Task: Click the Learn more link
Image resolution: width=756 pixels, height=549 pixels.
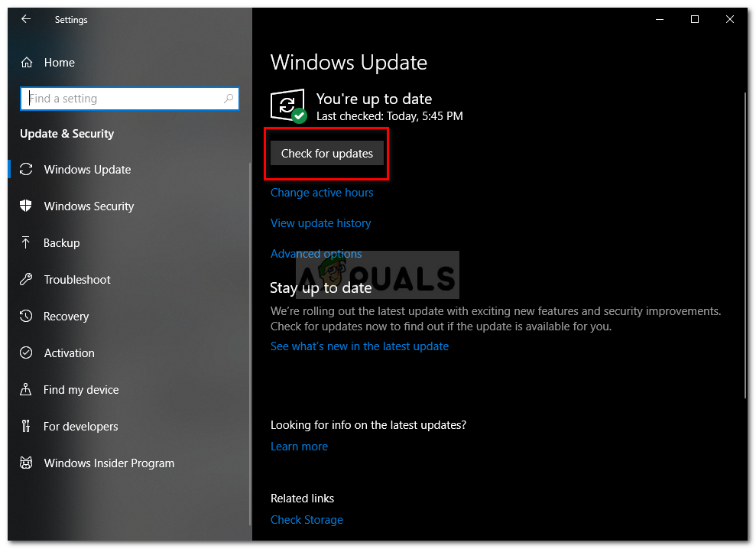Action: coord(299,447)
